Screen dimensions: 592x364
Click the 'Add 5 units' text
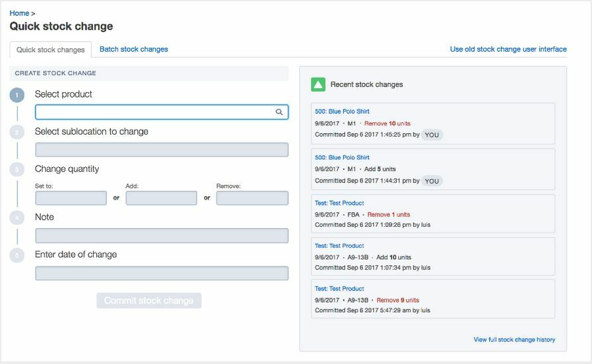[380, 169]
